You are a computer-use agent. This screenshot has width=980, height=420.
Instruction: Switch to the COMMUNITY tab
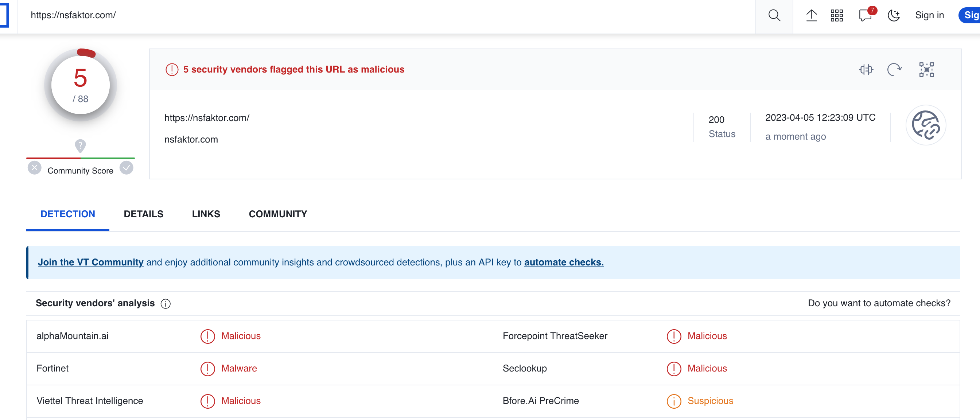[x=278, y=214]
